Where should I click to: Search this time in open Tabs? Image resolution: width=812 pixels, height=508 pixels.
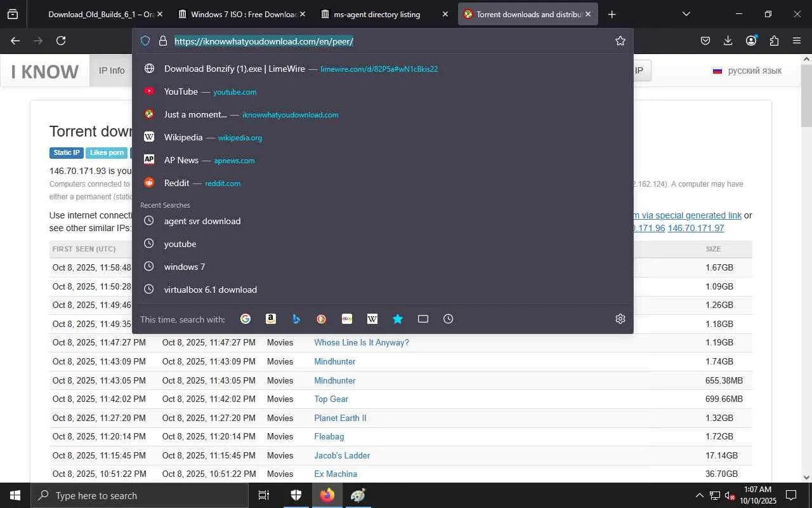coord(423,319)
